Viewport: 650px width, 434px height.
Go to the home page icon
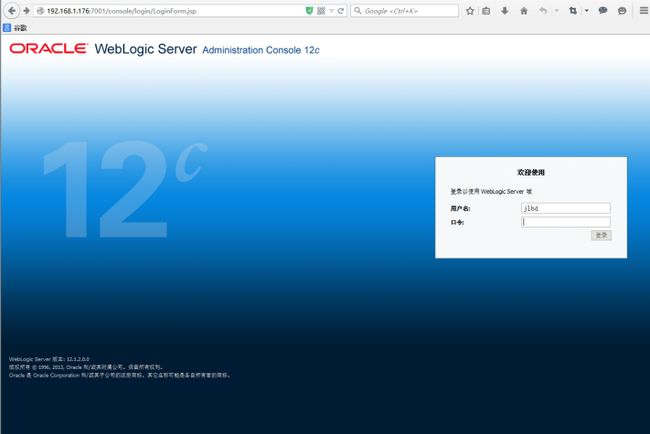[x=524, y=11]
